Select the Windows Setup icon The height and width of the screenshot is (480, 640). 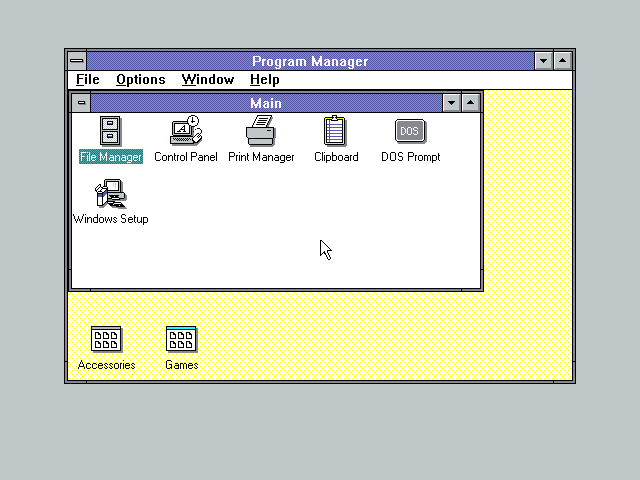(x=111, y=193)
